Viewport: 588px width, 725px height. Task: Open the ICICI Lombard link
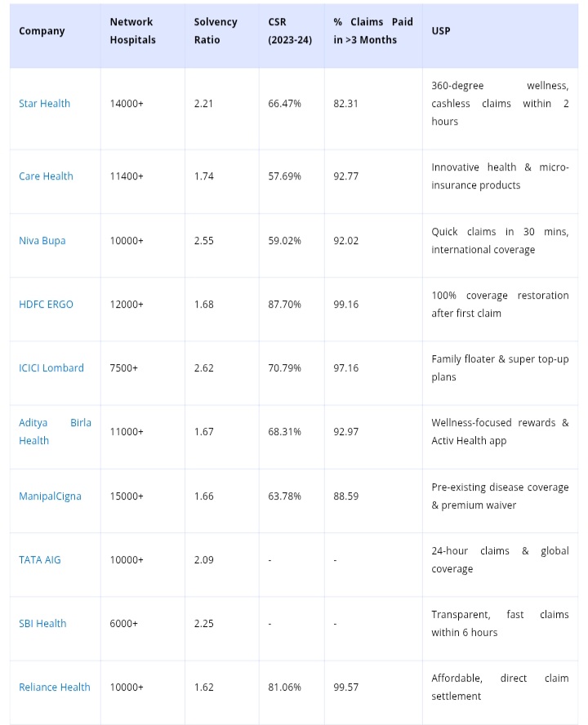51,368
